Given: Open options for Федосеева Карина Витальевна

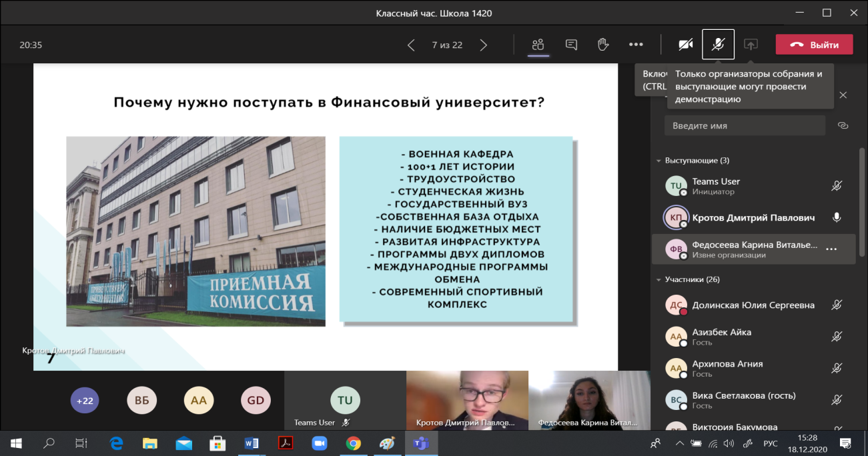Looking at the screenshot, I should click(831, 249).
